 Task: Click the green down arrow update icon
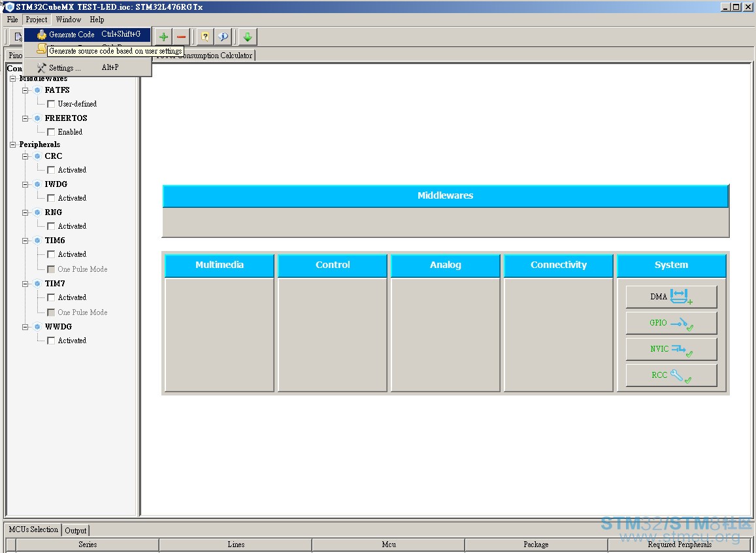tap(248, 37)
